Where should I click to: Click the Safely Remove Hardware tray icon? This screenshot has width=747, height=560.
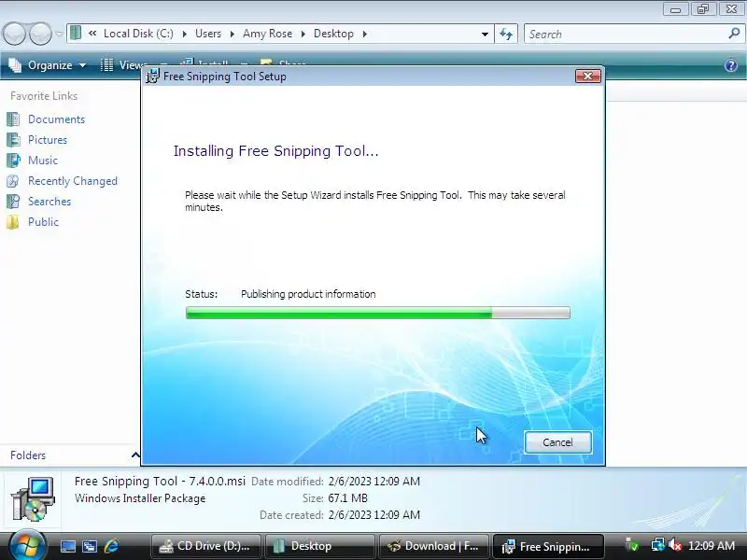pos(632,546)
